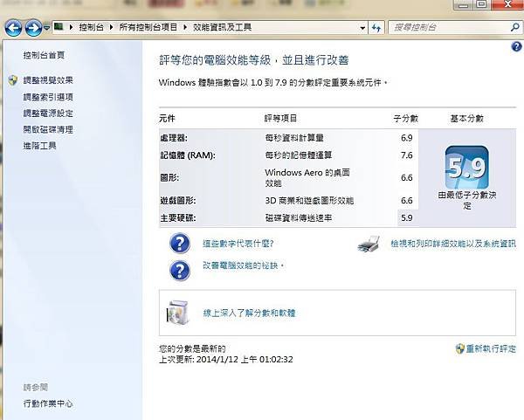Click the Control Panel icon in address bar
Viewport: 524px width, 420px height.
point(59,27)
